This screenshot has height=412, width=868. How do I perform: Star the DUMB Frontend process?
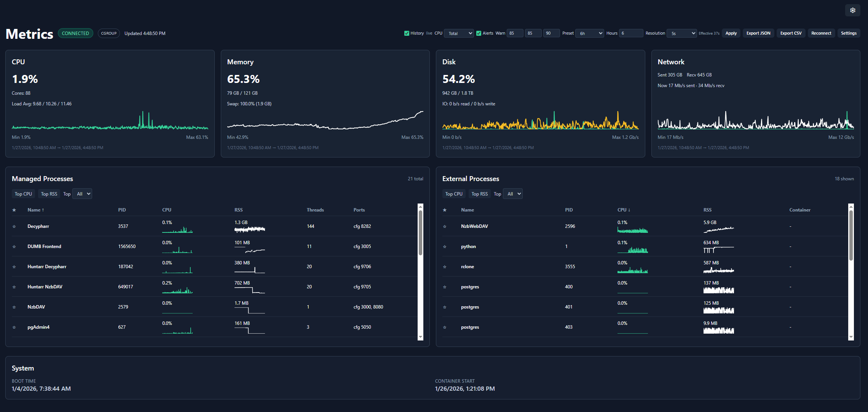(x=14, y=246)
